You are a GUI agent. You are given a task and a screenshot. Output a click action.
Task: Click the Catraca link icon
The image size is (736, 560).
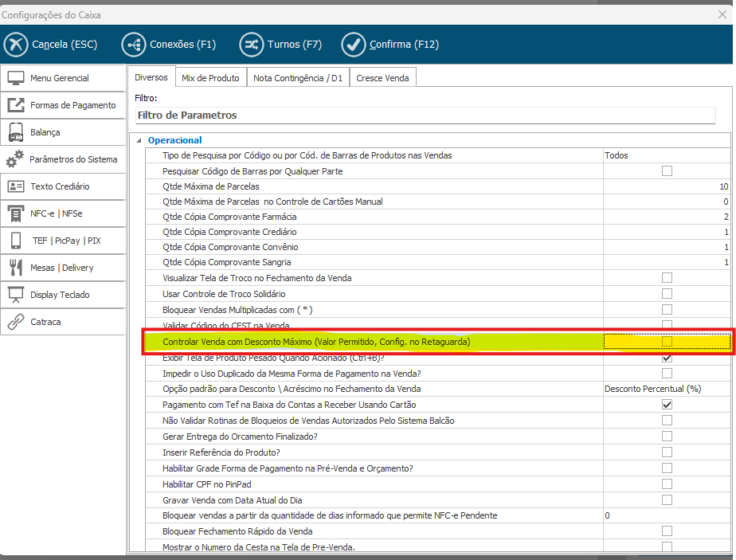coord(16,322)
